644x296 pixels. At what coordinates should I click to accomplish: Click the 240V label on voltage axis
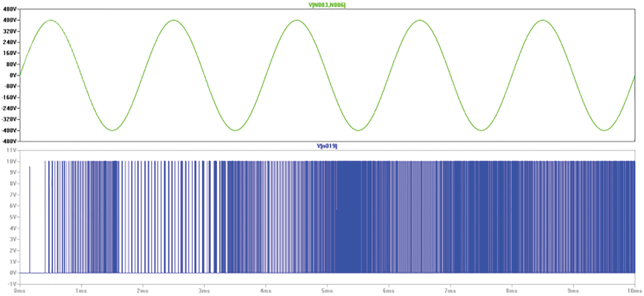9,42
